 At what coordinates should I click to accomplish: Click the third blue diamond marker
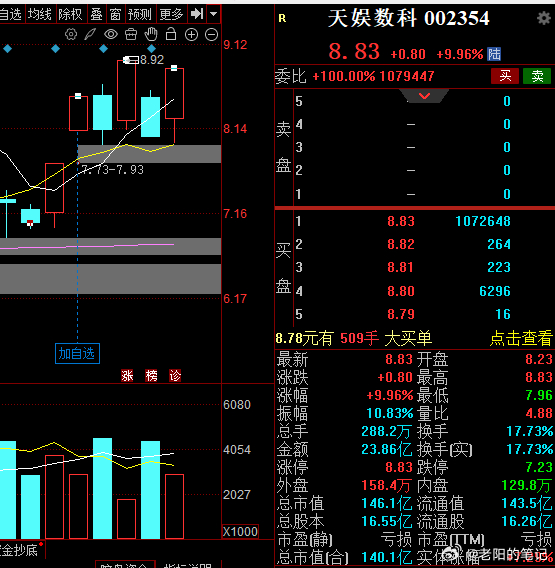103,49
